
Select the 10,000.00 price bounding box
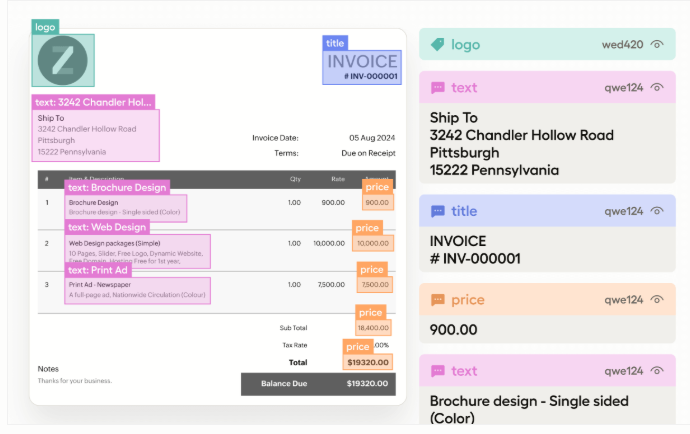373,243
